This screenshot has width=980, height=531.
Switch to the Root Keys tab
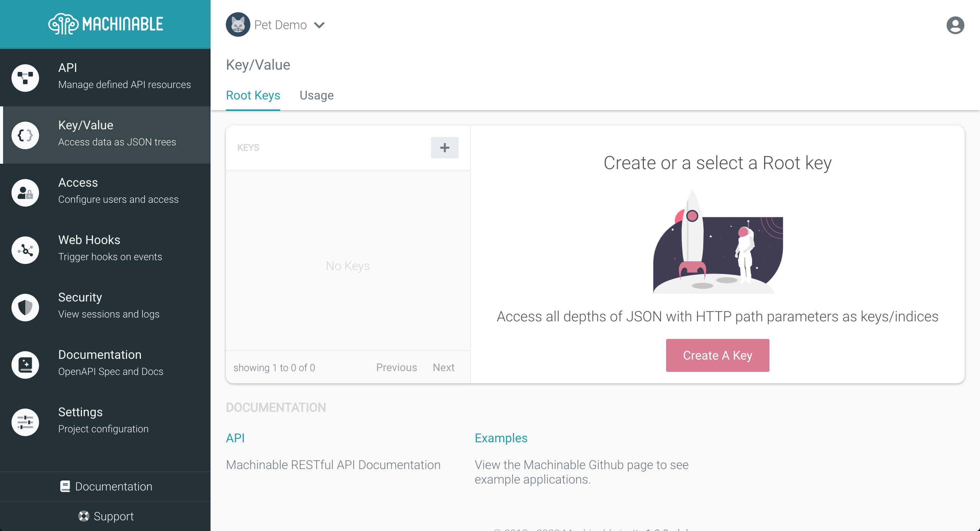pyautogui.click(x=253, y=95)
